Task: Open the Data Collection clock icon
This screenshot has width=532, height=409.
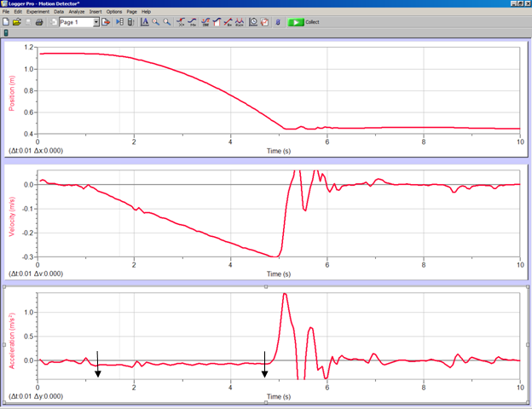Action: click(253, 21)
